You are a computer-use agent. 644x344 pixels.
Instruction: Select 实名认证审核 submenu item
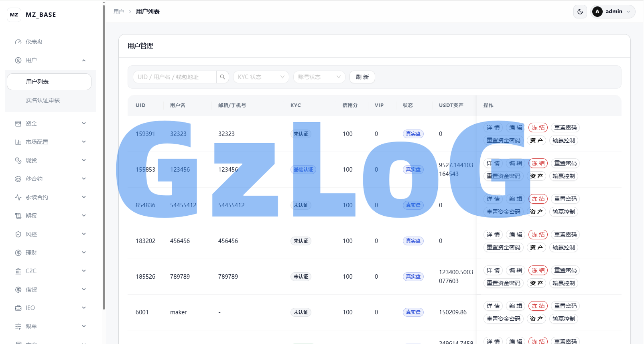coord(43,100)
